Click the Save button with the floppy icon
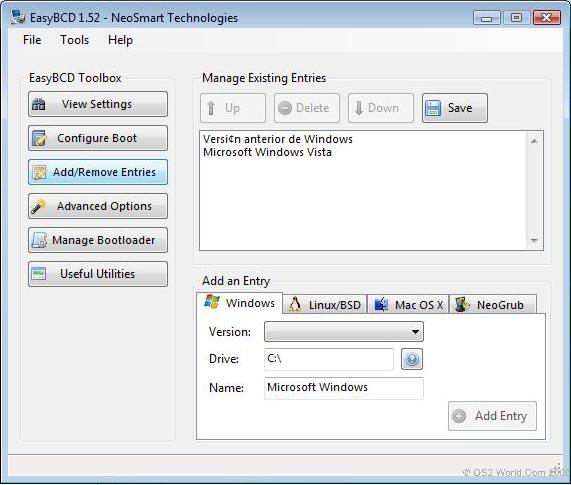Image resolution: width=571 pixels, height=485 pixels. pos(454,108)
